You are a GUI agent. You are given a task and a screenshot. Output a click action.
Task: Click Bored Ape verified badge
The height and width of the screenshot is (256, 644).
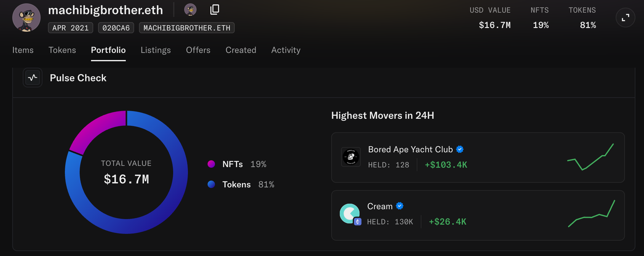click(x=460, y=149)
